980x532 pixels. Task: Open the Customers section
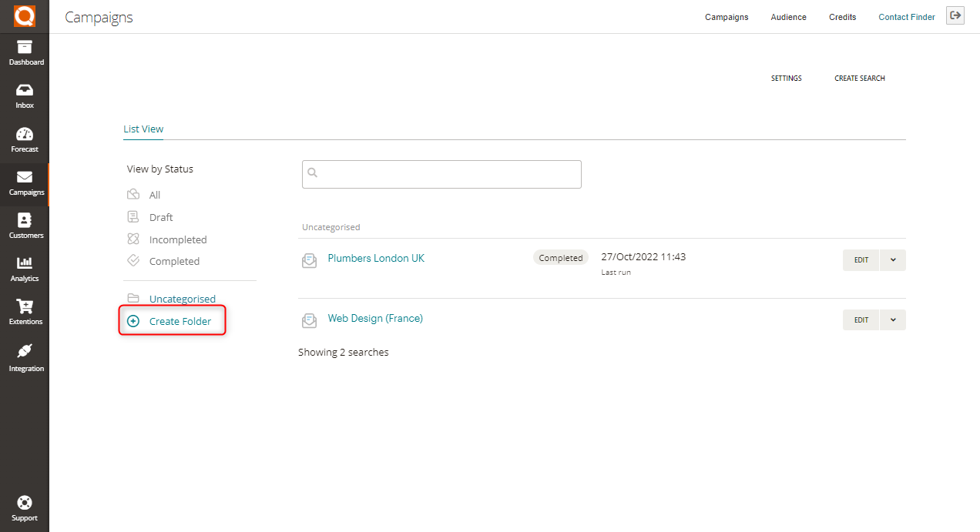pyautogui.click(x=25, y=226)
